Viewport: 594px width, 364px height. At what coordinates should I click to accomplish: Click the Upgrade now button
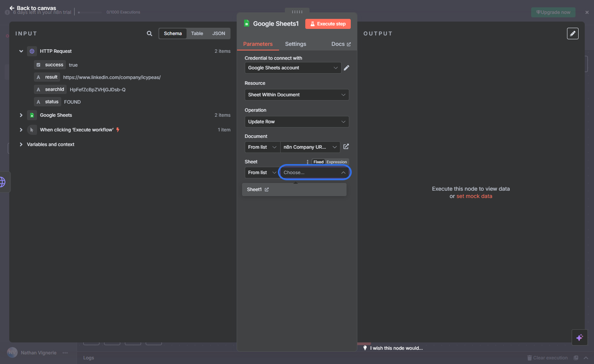pos(553,12)
